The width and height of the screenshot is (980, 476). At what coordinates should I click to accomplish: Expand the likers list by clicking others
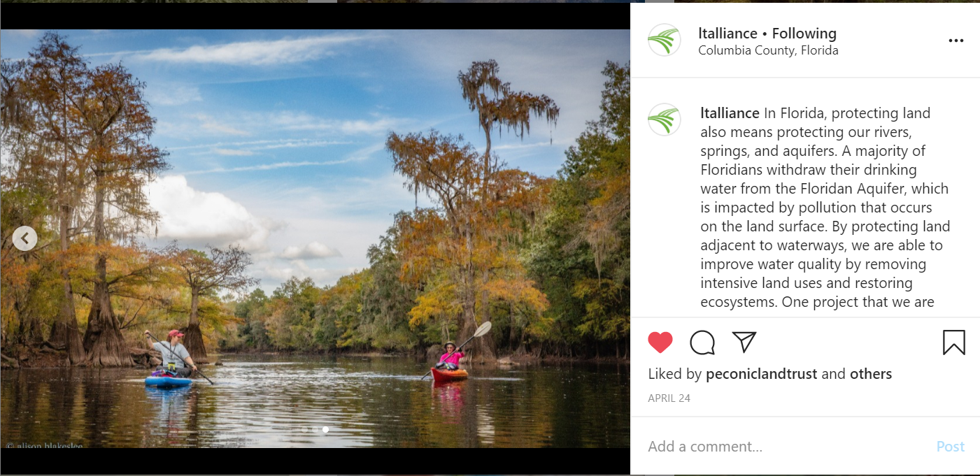pos(870,374)
